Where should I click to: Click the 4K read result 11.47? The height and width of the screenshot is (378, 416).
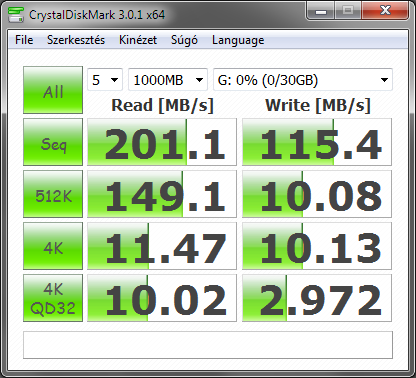tap(162, 246)
